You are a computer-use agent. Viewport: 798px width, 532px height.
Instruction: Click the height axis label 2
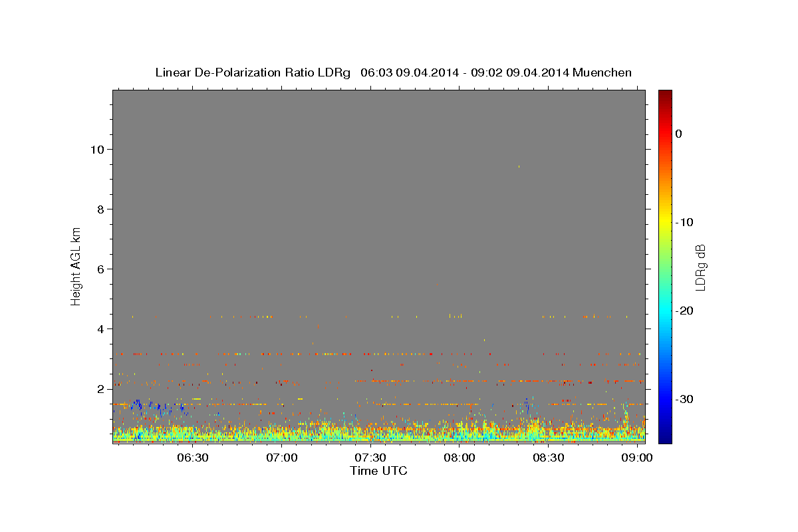(x=99, y=388)
